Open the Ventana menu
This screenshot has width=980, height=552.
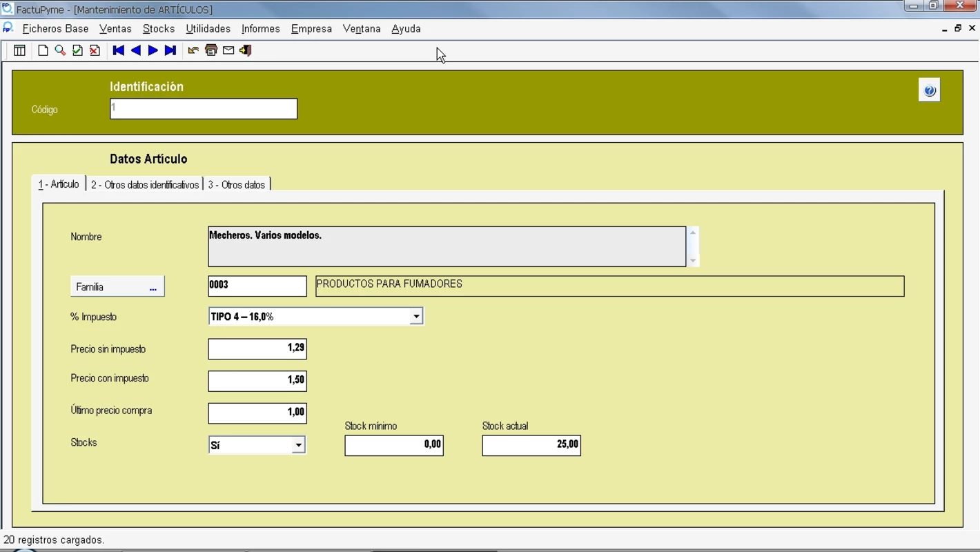[x=362, y=29]
